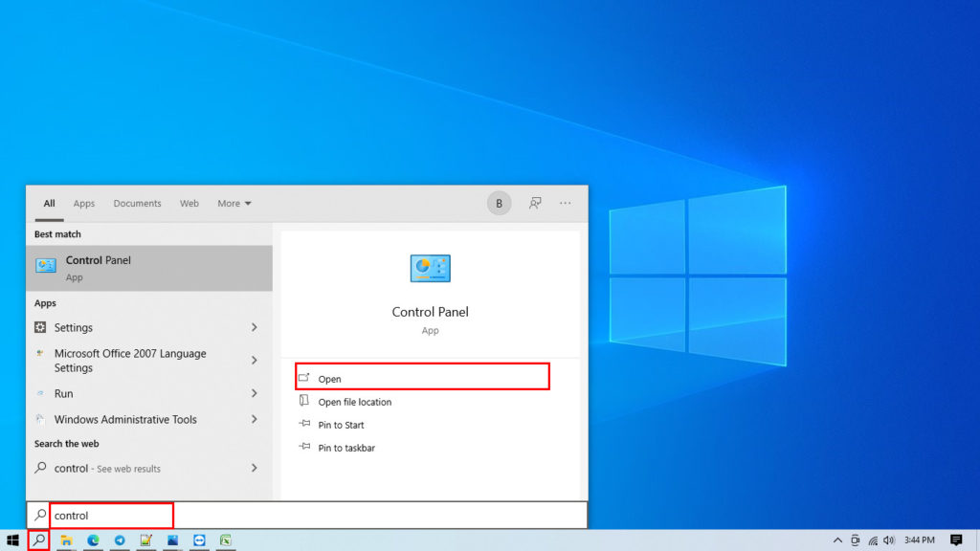Open the notepad app with pencil icon
Image resolution: width=980 pixels, height=551 pixels.
(x=146, y=540)
